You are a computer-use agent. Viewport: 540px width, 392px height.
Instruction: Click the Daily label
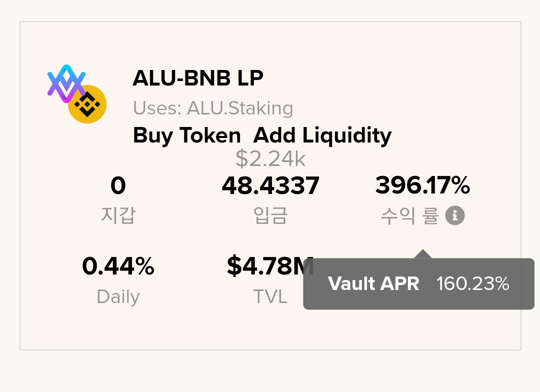pos(118,296)
